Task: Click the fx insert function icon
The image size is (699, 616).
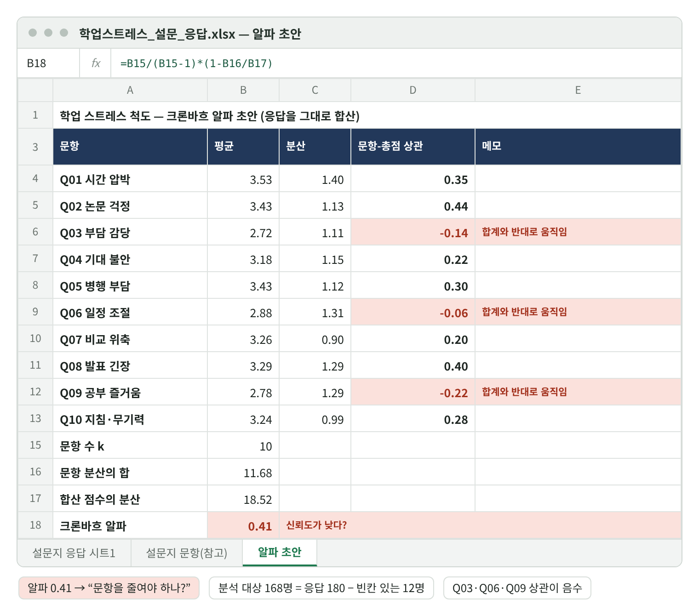Action: [x=96, y=63]
